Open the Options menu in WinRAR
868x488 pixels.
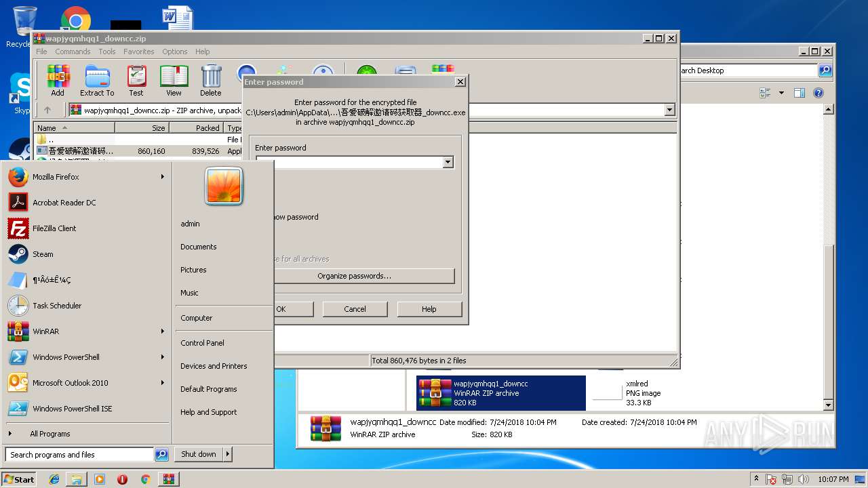(174, 52)
